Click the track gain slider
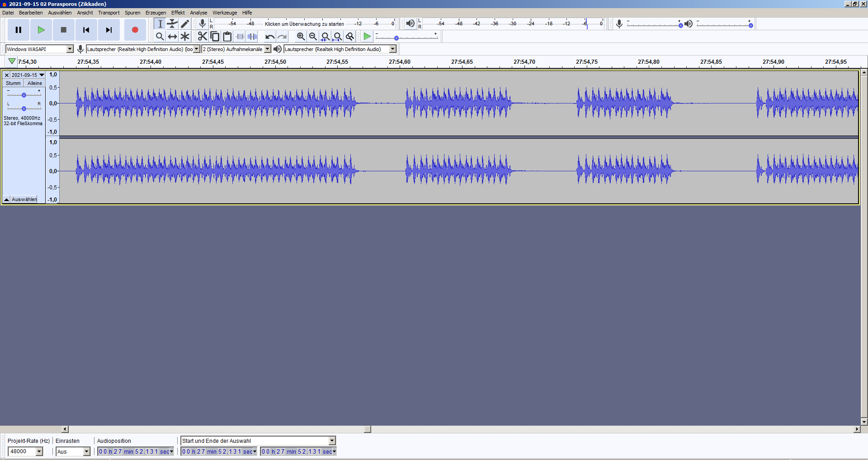 tap(24, 95)
